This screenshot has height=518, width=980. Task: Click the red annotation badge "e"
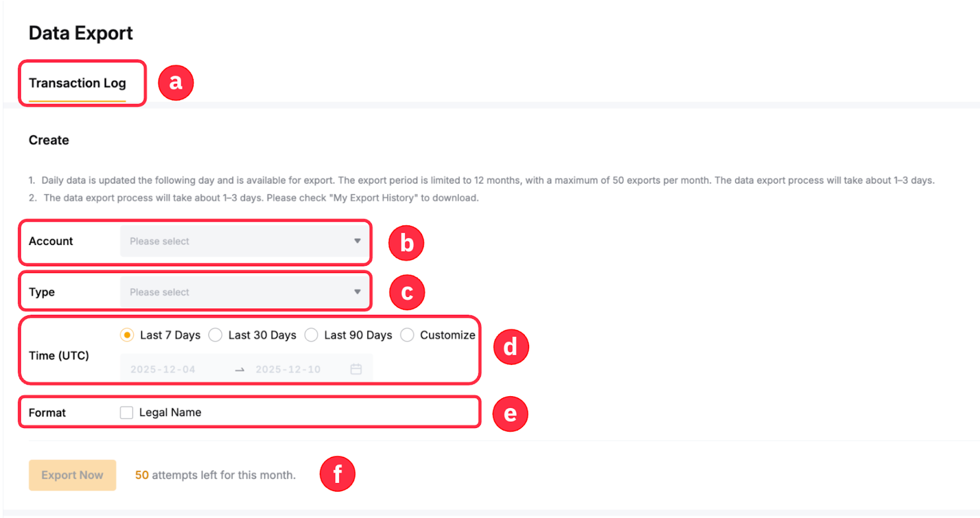510,414
